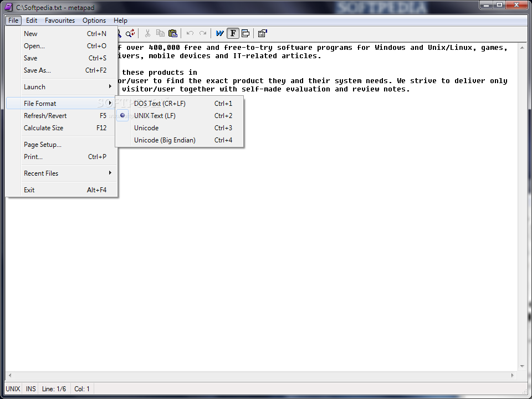Click the Redo arrow icon
Image resolution: width=532 pixels, height=399 pixels.
pyautogui.click(x=203, y=33)
